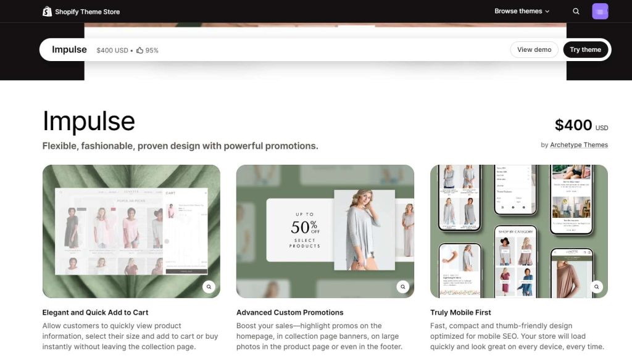Viewport: 632px width, 364px height.
Task: Click the 95% rating text
Action: coord(152,49)
